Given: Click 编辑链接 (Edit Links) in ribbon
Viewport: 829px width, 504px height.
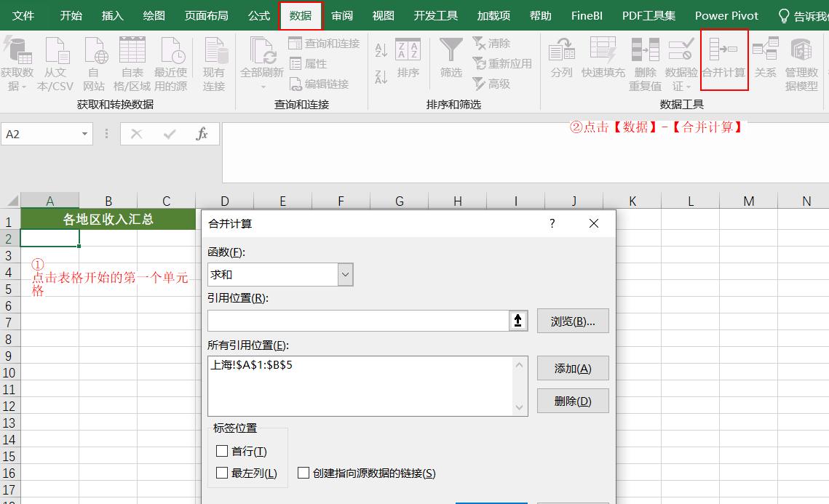Looking at the screenshot, I should click(320, 84).
